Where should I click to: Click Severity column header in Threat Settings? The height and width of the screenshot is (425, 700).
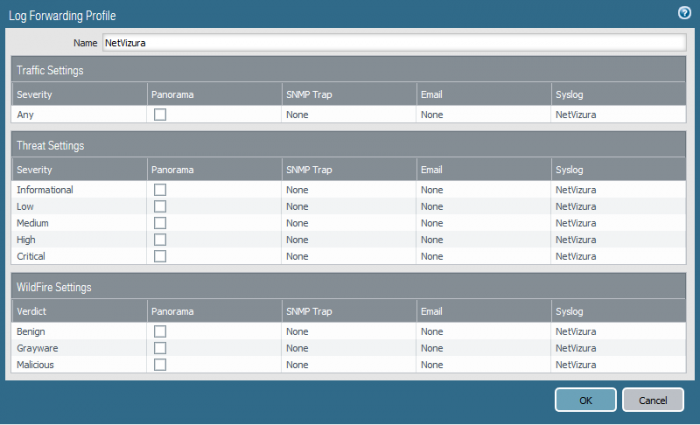pyautogui.click(x=79, y=170)
